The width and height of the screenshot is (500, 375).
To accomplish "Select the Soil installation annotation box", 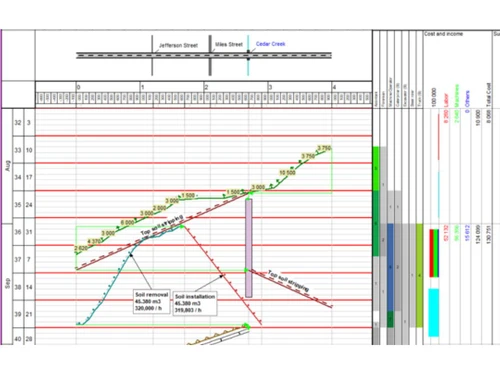I will tap(195, 303).
